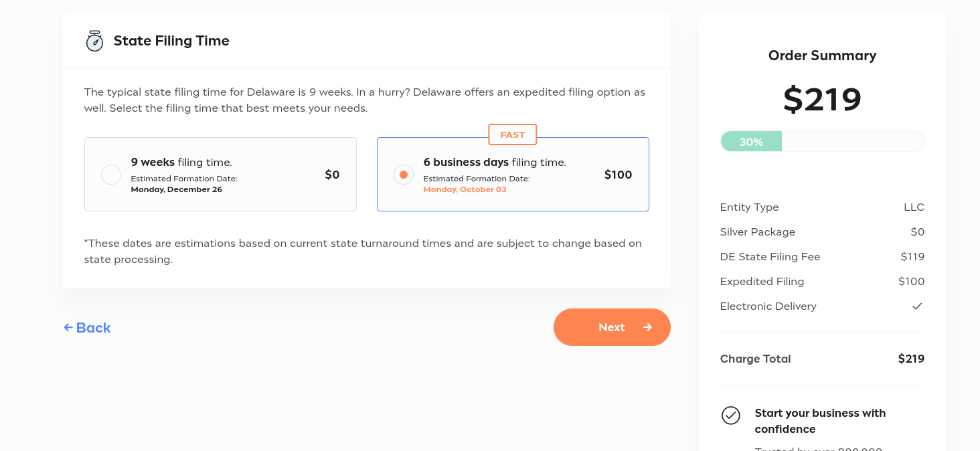
Task: Click the 30% order progress bar
Action: click(x=823, y=141)
